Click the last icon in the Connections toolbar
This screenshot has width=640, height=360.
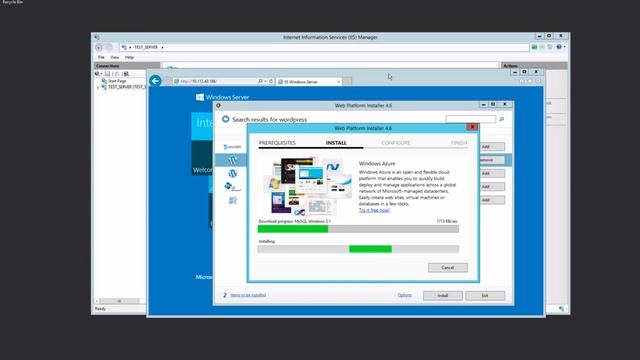point(126,74)
